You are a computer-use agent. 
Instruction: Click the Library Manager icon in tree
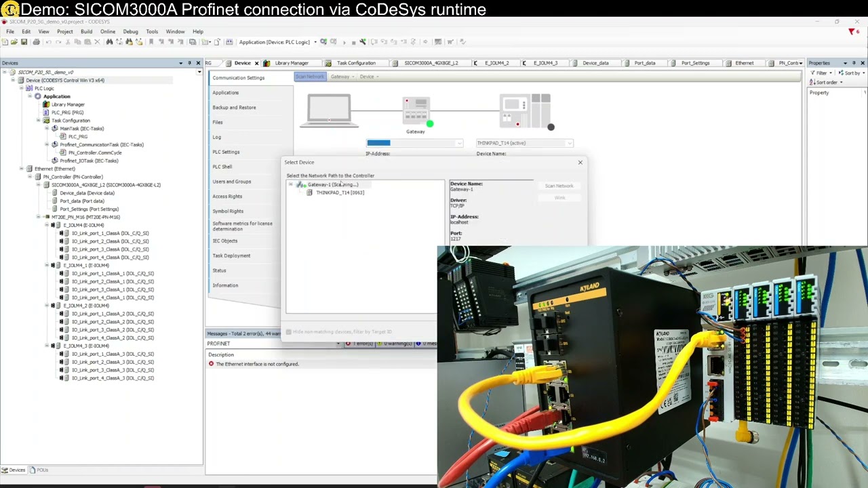[46, 104]
